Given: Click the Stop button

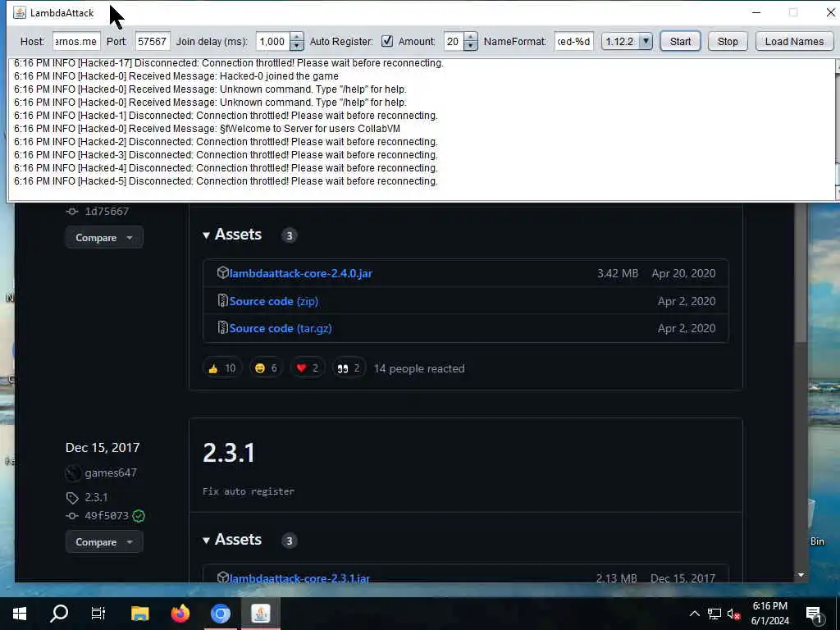Looking at the screenshot, I should pos(728,41).
